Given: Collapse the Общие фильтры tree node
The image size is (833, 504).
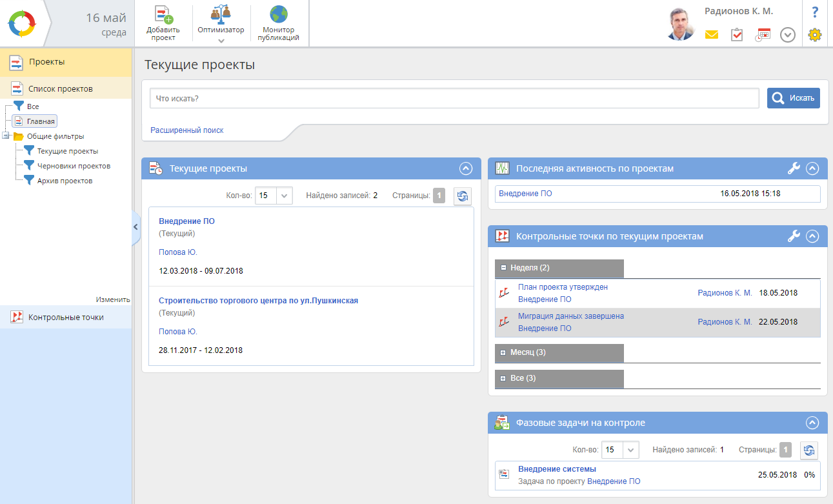Looking at the screenshot, I should pos(6,136).
